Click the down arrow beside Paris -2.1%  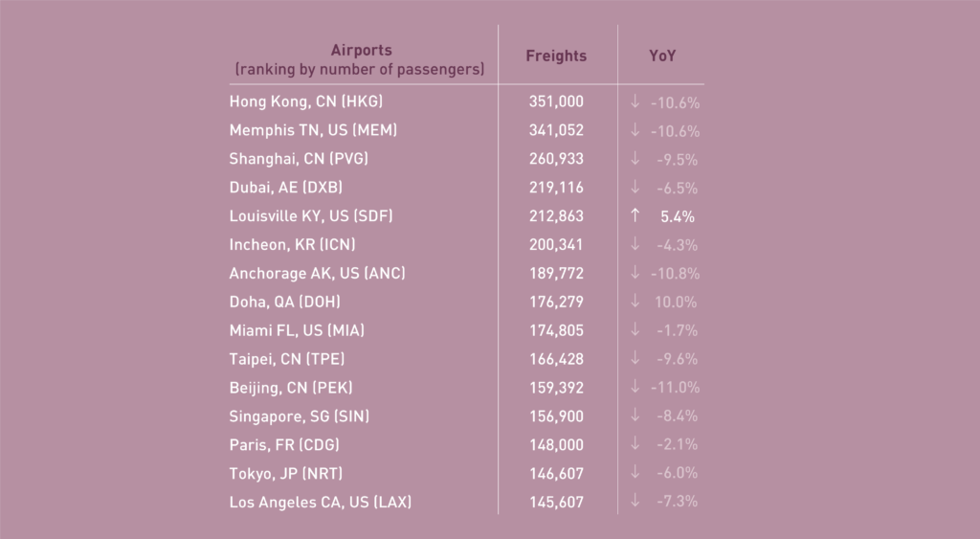tap(635, 444)
